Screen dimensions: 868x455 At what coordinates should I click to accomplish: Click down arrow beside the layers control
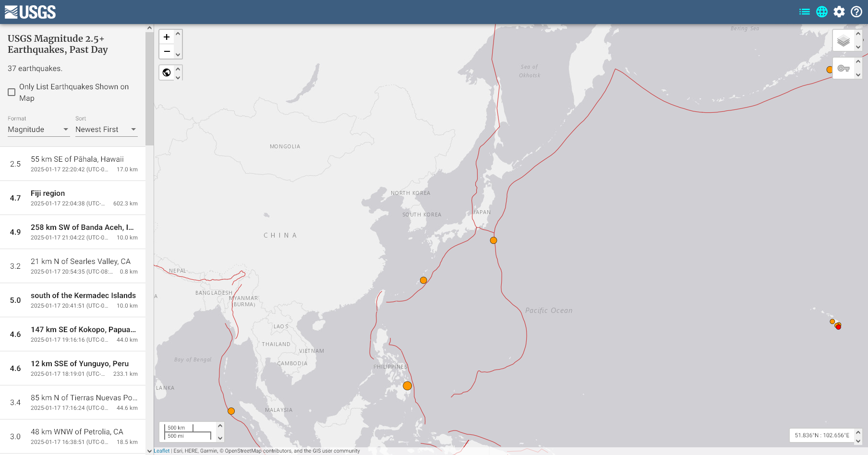[x=858, y=47]
